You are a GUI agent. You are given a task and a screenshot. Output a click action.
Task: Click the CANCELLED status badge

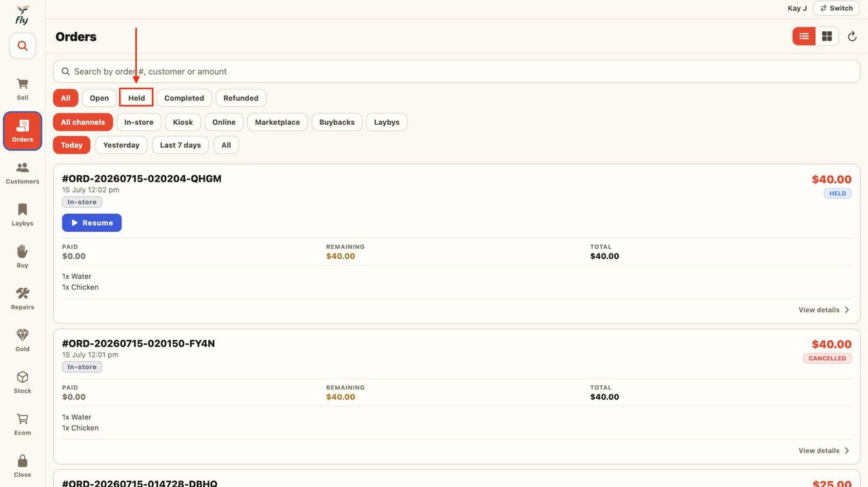[x=827, y=358]
